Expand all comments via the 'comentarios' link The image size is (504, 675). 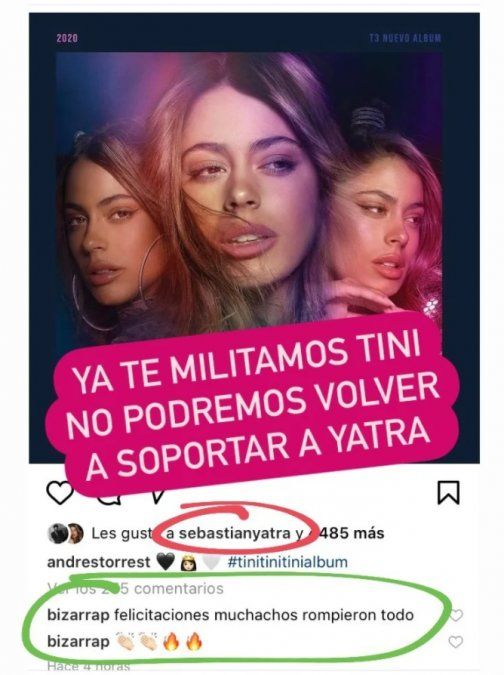click(135, 588)
